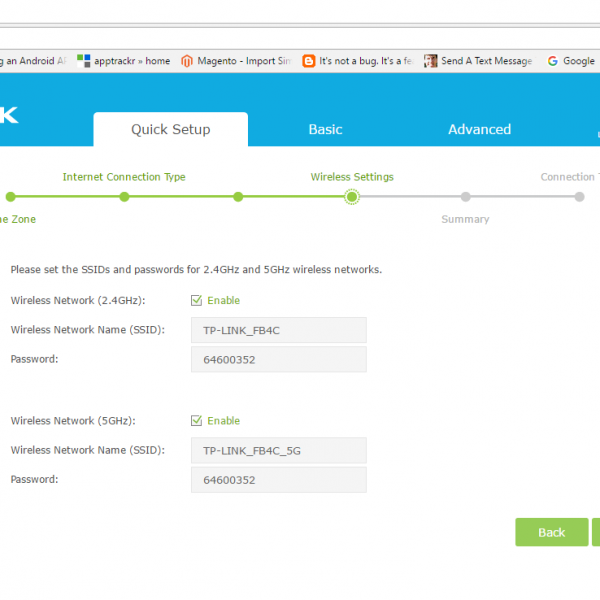Viewport: 600px width, 600px height.
Task: Click the 2.4GHz network password field
Action: pyautogui.click(x=278, y=359)
